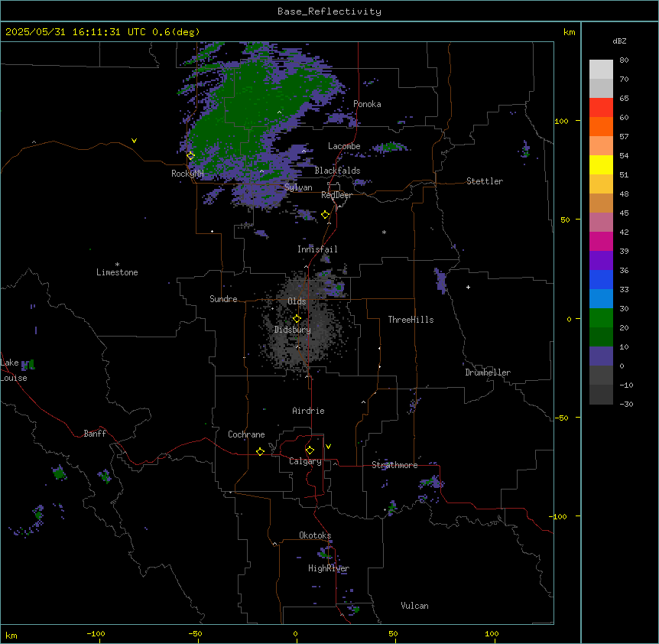Click the yellow diamond marker below Cochrane
The height and width of the screenshot is (644, 659).
260,452
